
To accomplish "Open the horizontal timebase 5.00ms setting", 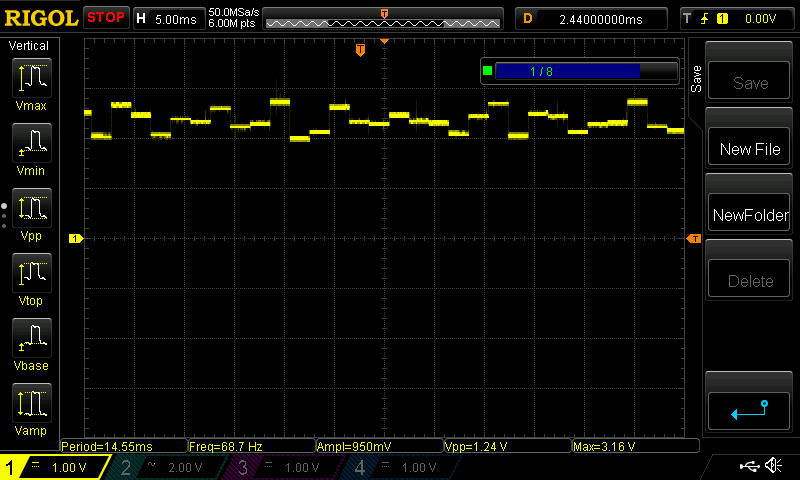I will point(168,18).
